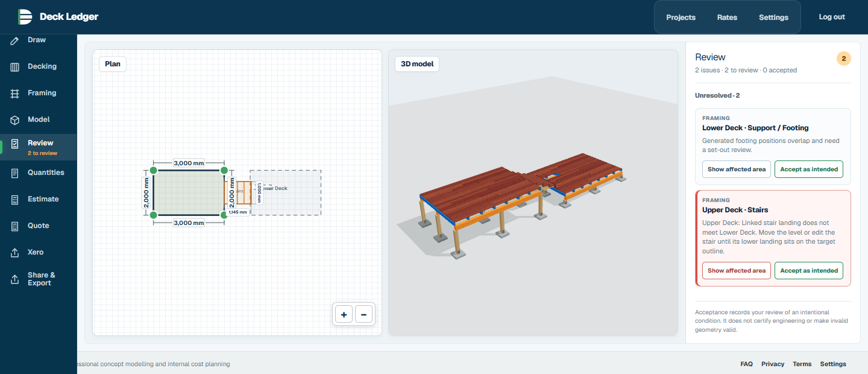Select Quantities in the sidebar
This screenshot has width=868, height=374.
click(39, 173)
